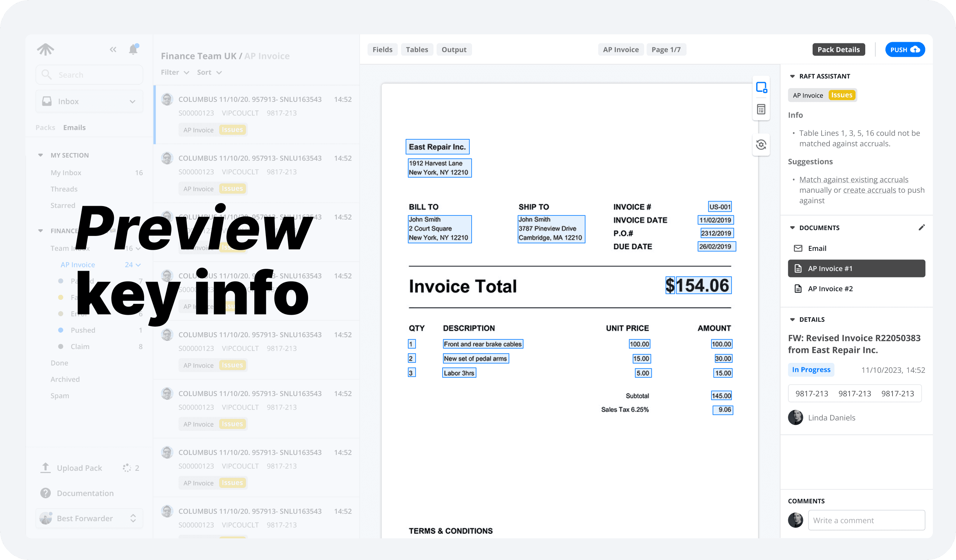Open the create accruals link
Image resolution: width=956 pixels, height=560 pixels.
click(x=869, y=190)
